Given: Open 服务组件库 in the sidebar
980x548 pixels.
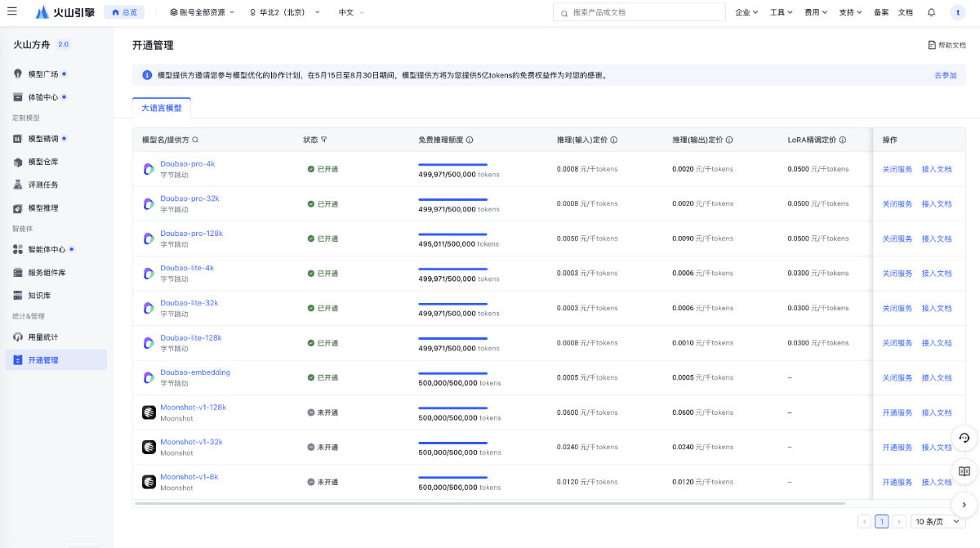Looking at the screenshot, I should (x=56, y=272).
